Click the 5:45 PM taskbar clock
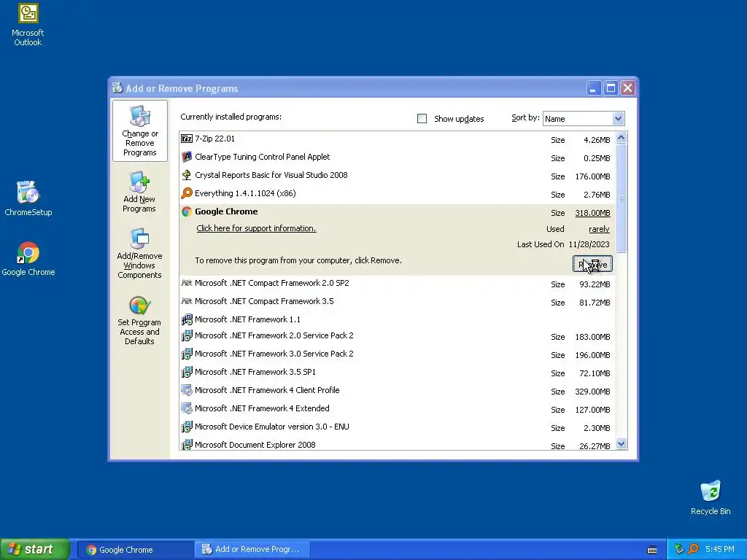The height and width of the screenshot is (560, 747). [719, 549]
